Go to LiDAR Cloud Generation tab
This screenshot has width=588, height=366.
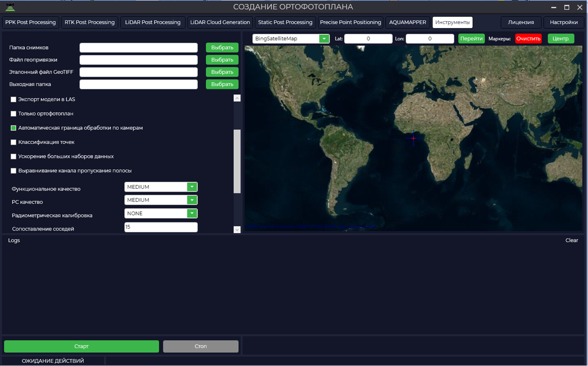[220, 22]
